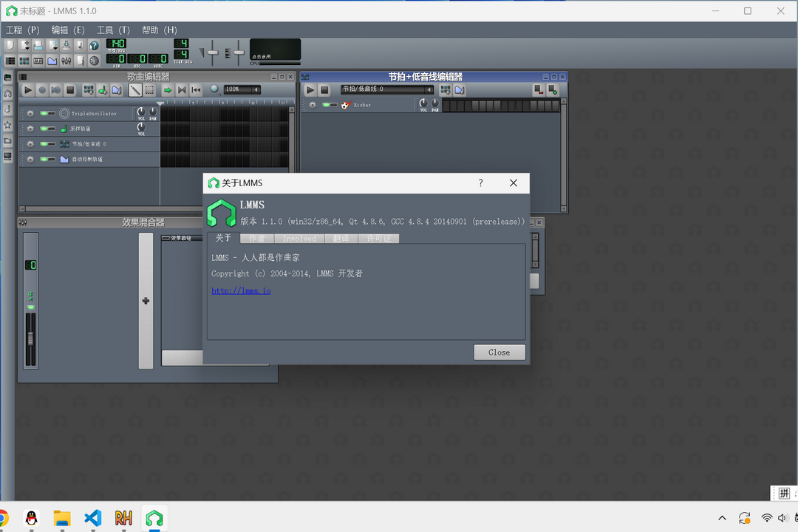Open the 工具 (T) menu
This screenshot has height=532, width=798.
(x=113, y=30)
